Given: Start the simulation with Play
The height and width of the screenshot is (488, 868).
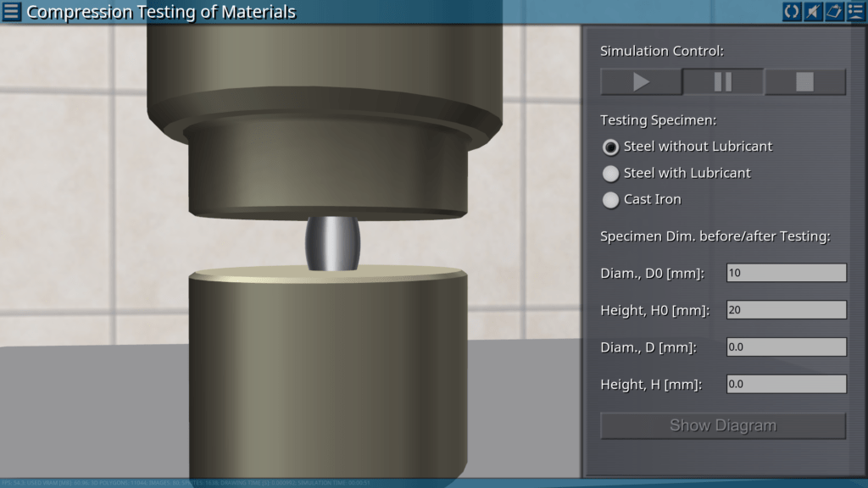Looking at the screenshot, I should [641, 82].
